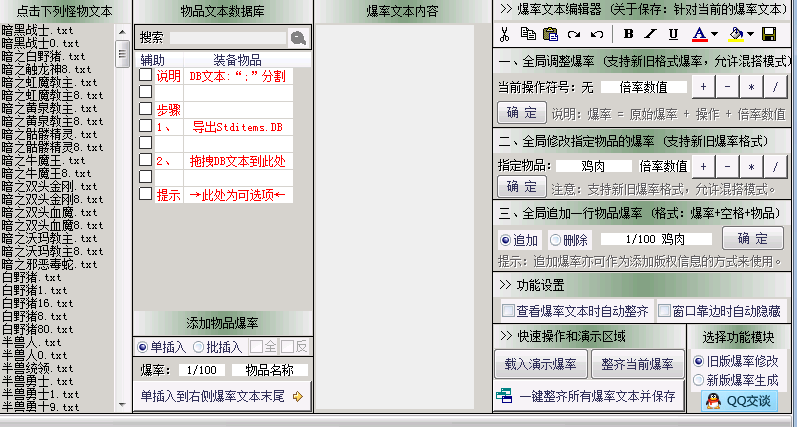Open the font color dropdown arrow
Image resolution: width=797 pixels, height=427 pixels.
pos(714,35)
